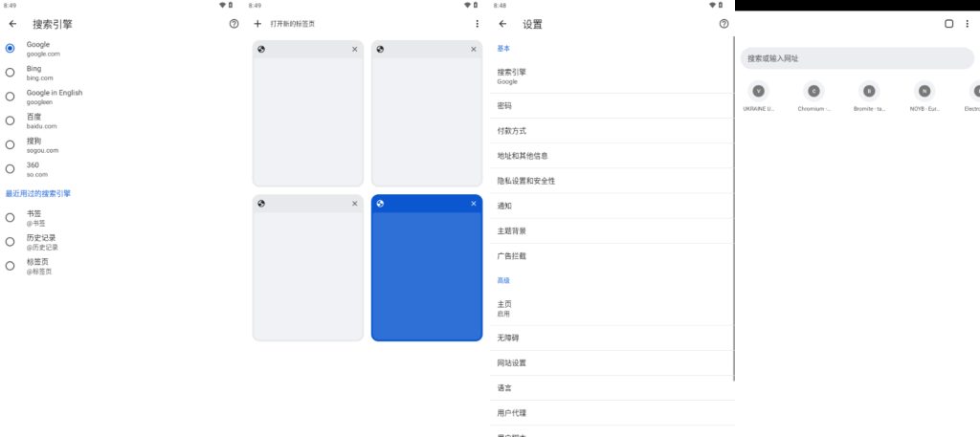Select 搜狗 sogou.com search engine
The image size is (980, 437).
coord(10,144)
